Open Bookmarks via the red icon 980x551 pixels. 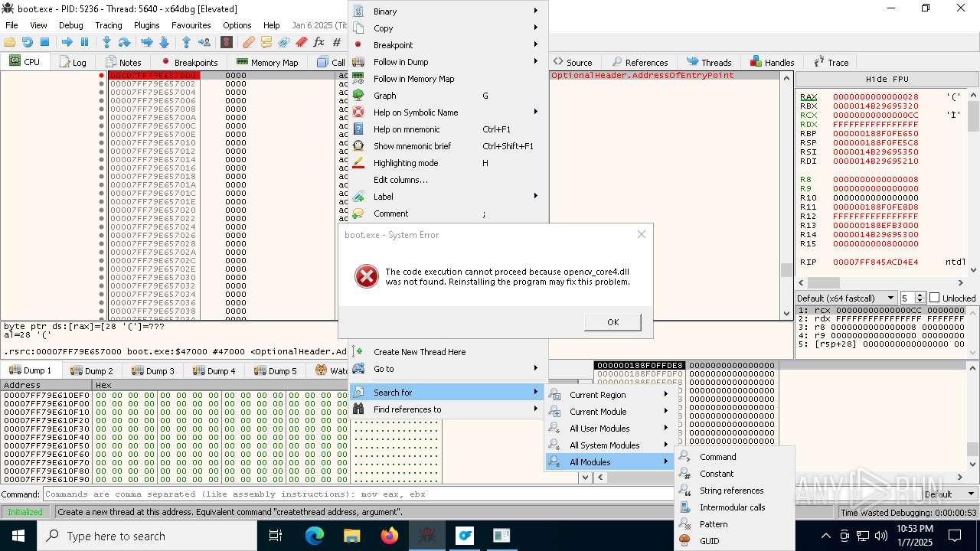point(301,42)
